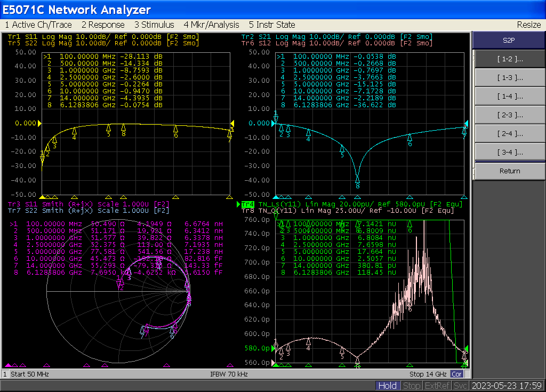This screenshot has width=546, height=392.
Task: Click the Hold status indicator
Action: (387, 386)
